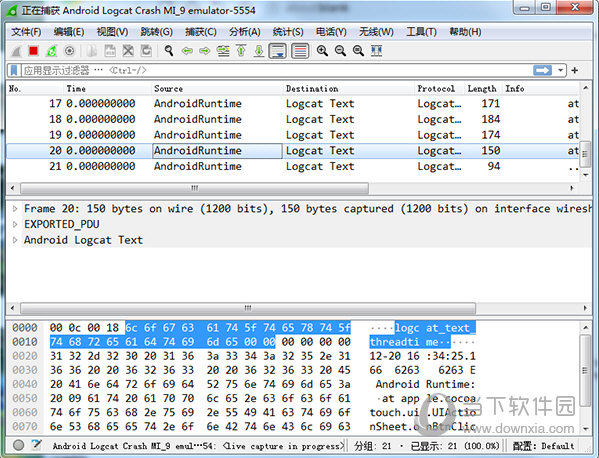Select packet 19 row with length 174
Image resolution: width=599 pixels, height=458 pixels.
point(293,135)
